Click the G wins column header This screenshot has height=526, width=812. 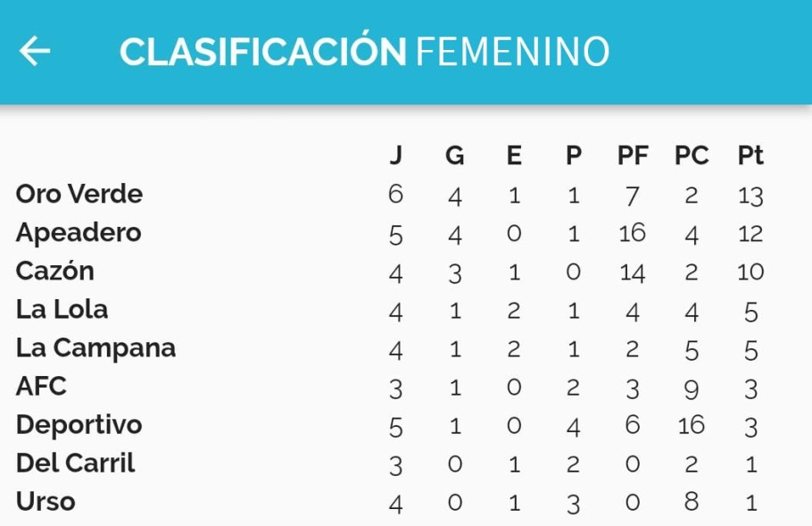pyautogui.click(x=454, y=155)
